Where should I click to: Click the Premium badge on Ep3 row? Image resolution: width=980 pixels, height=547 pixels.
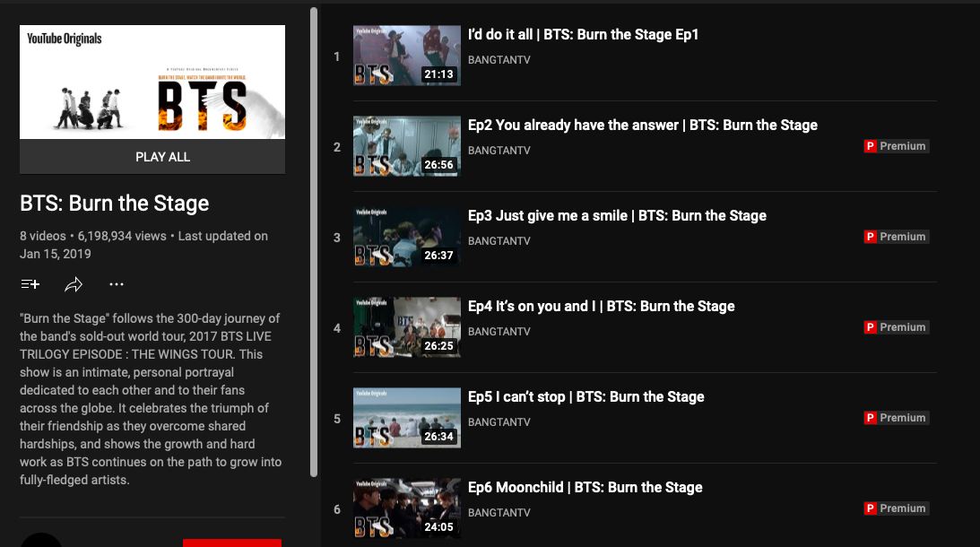click(897, 237)
